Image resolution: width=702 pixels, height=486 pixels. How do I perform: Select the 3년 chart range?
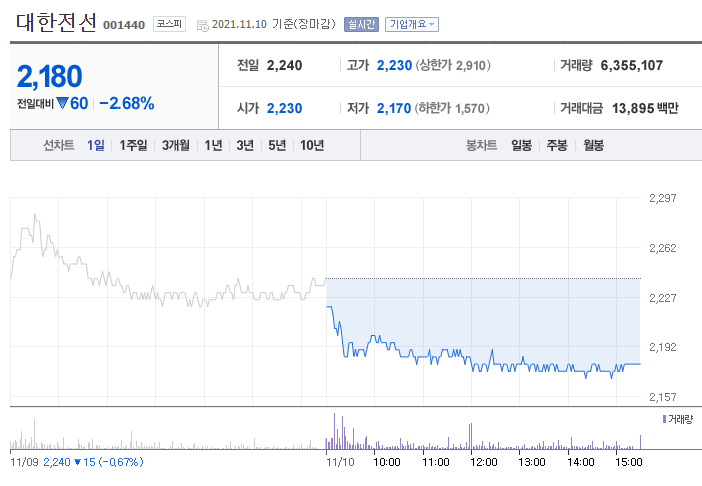pyautogui.click(x=245, y=145)
